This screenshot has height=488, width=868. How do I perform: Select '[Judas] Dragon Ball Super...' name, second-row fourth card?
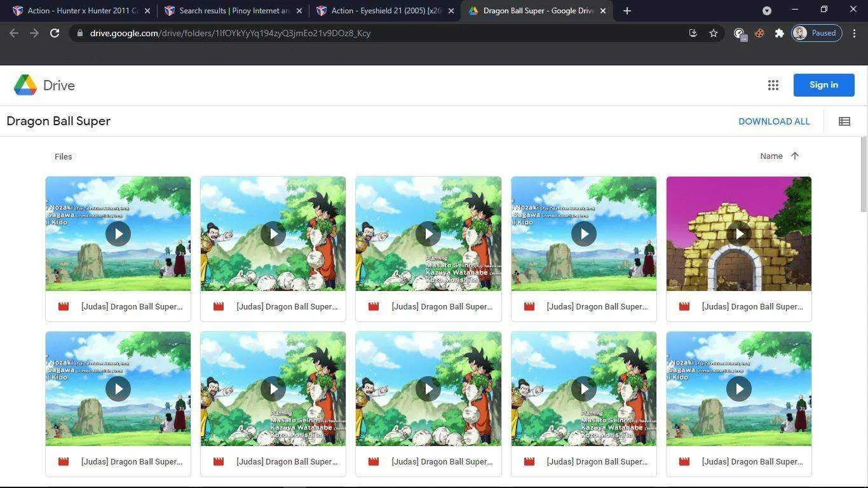click(597, 461)
